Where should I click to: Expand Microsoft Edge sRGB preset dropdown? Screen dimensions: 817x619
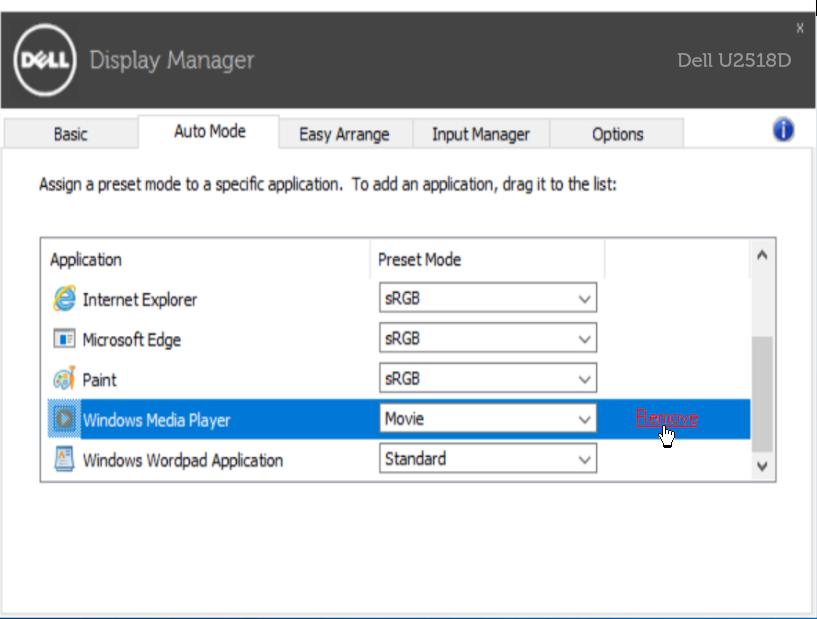[488, 338]
